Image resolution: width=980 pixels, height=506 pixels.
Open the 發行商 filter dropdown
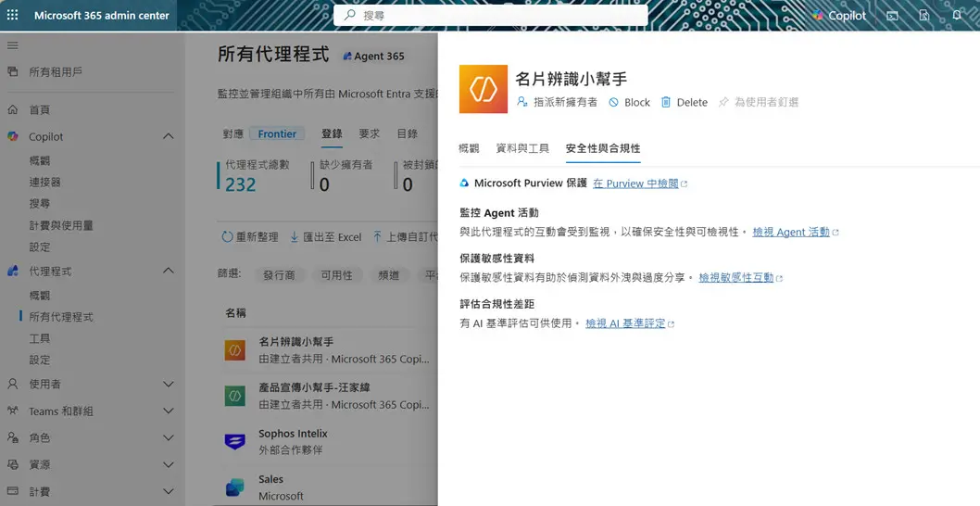point(279,275)
